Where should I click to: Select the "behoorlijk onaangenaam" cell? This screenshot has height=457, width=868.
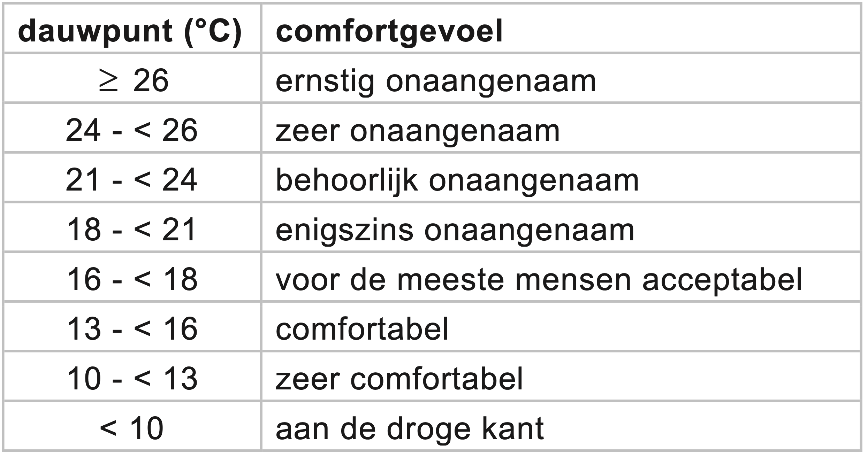457,180
